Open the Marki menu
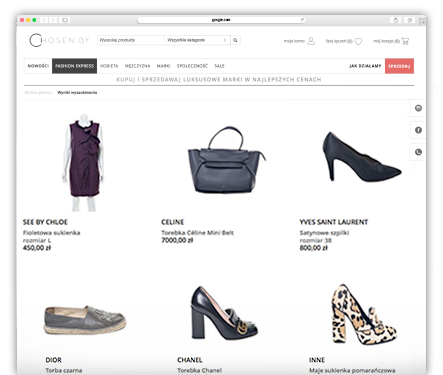The image size is (443, 375). [163, 66]
